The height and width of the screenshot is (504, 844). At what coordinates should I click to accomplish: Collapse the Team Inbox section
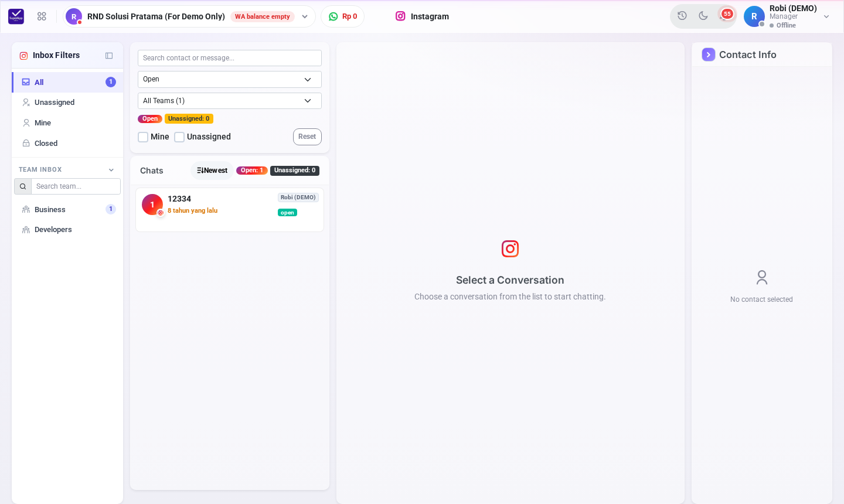tap(111, 170)
